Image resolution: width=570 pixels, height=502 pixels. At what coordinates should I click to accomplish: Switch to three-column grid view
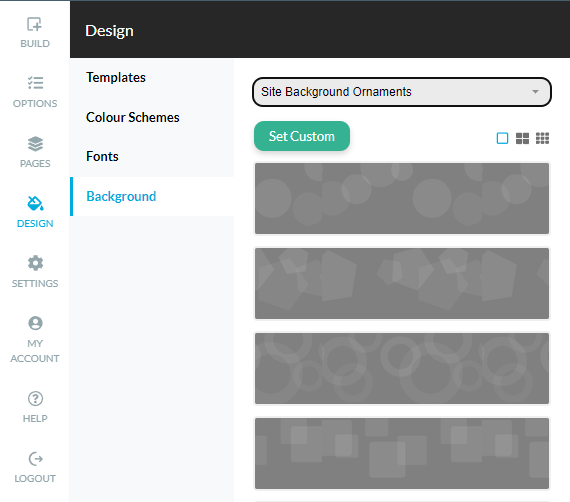click(x=542, y=138)
